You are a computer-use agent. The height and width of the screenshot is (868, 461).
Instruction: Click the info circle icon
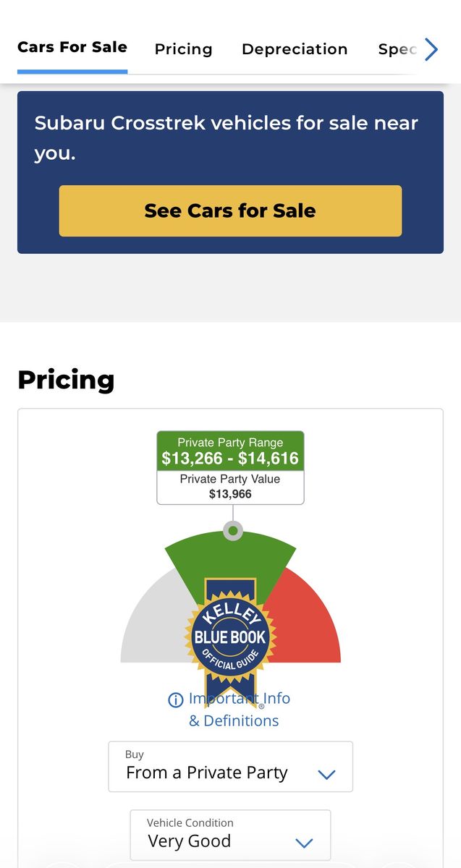pos(175,699)
